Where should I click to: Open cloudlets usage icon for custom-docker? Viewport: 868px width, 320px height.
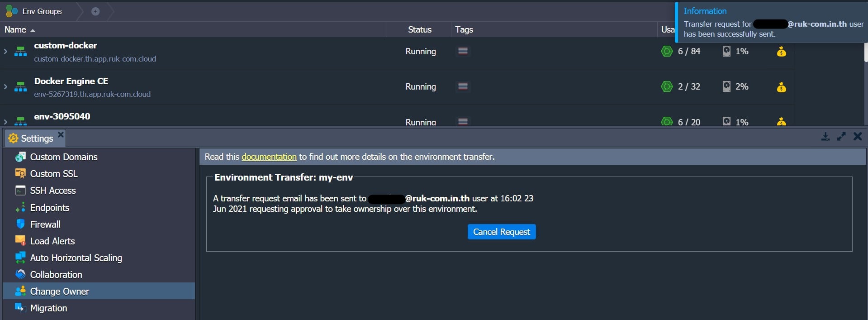[667, 51]
